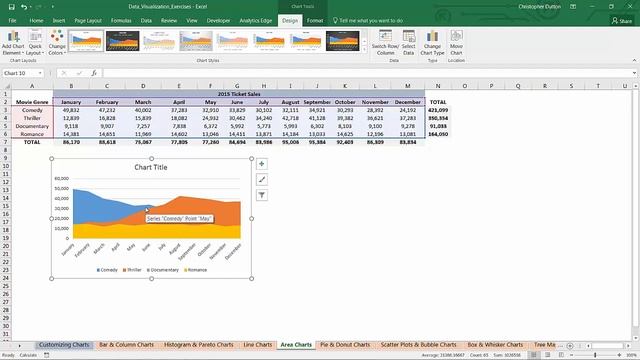Open the Customizing Charts sheet tab
The image size is (640, 360).
[x=64, y=345]
